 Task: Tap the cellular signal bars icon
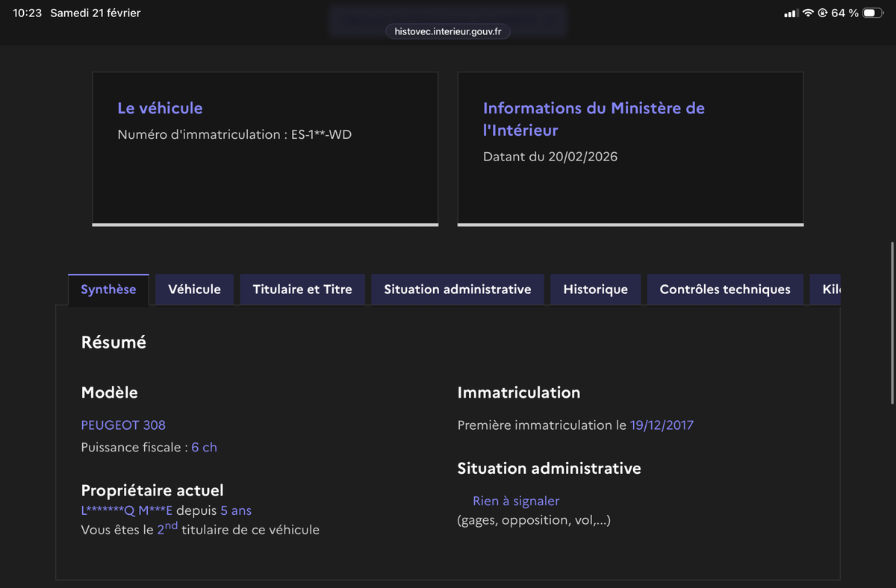tap(791, 13)
